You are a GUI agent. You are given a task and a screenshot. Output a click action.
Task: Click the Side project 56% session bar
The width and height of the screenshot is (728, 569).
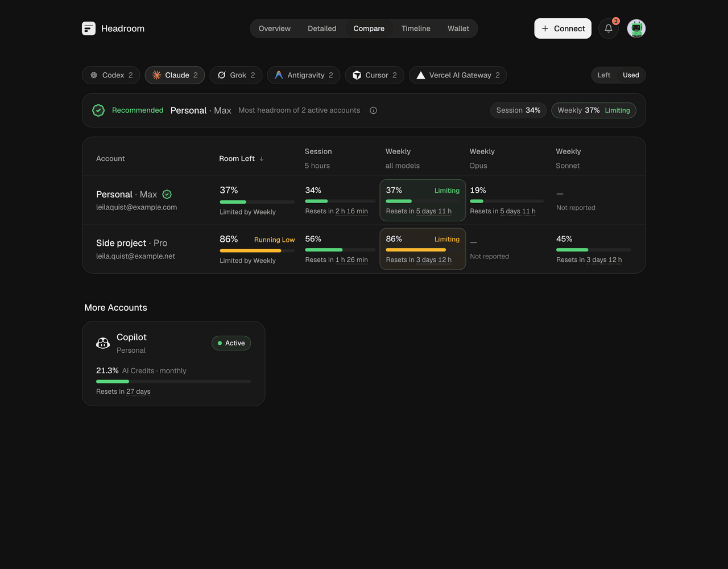coord(340,250)
